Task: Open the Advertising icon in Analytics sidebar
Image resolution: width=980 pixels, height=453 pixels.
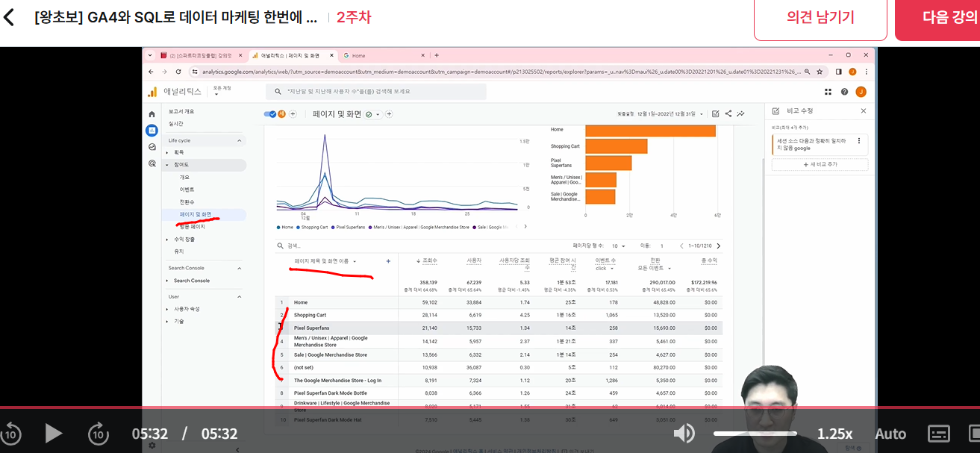Action: (152, 163)
